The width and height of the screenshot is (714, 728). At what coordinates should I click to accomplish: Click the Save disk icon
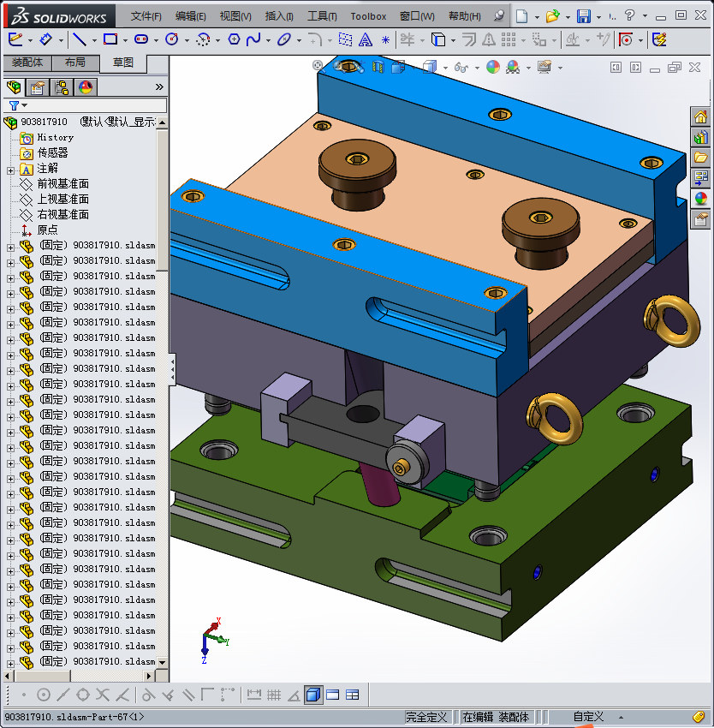[x=583, y=16]
